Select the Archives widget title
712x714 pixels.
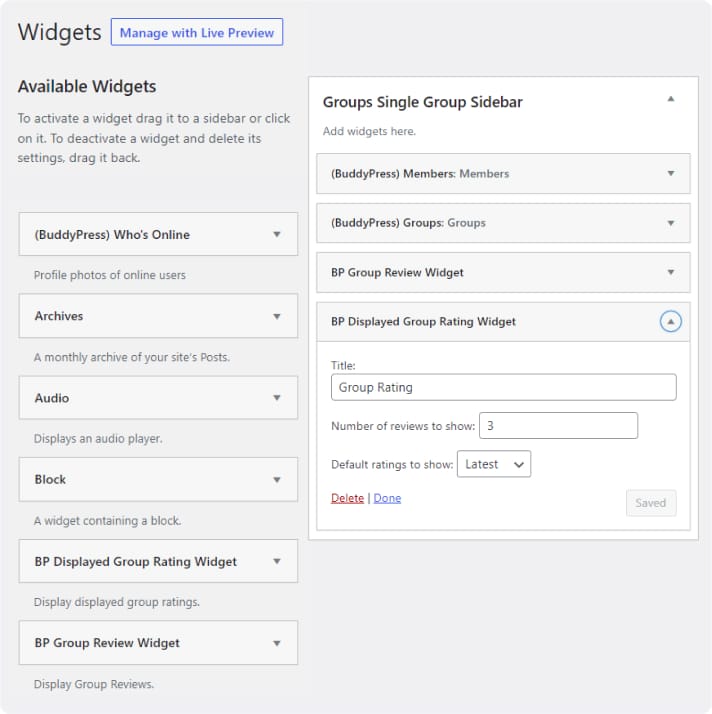[59, 316]
